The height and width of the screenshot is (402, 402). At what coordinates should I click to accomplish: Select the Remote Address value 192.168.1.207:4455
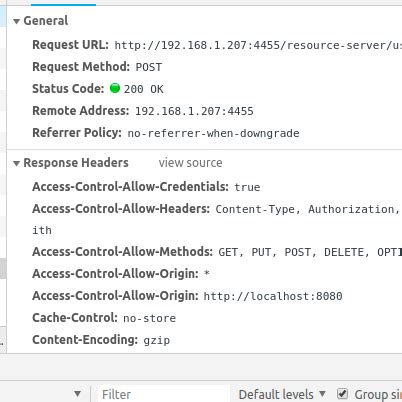pyautogui.click(x=194, y=111)
